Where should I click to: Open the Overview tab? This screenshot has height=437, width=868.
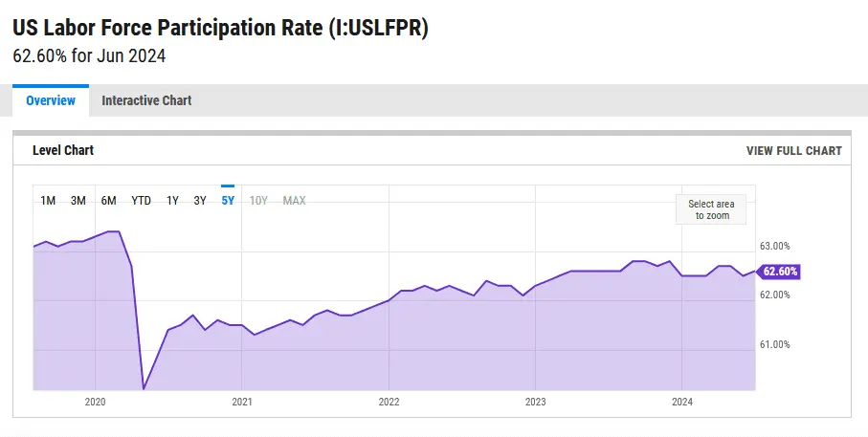(51, 100)
